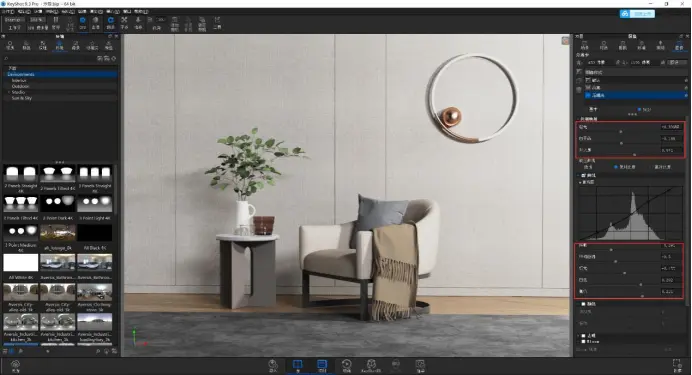
Task: Toggle the Project panel from bottom toolbar
Action: pyautogui.click(x=322, y=366)
